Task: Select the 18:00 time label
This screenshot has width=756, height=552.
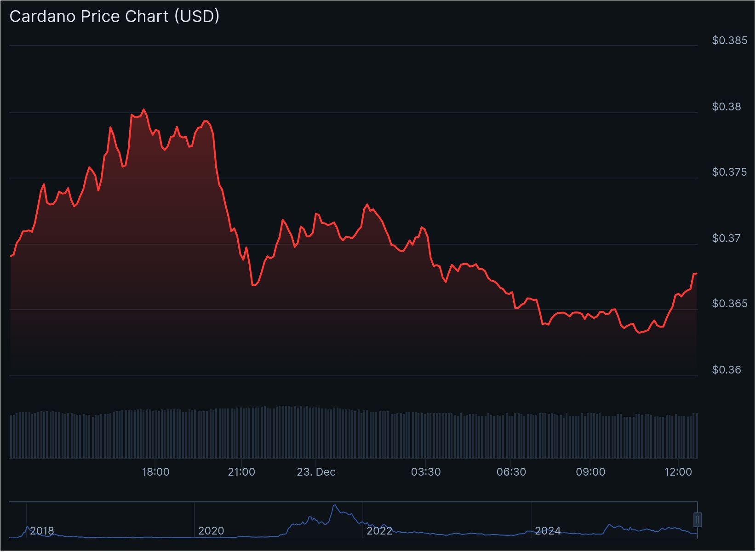Action: tap(156, 471)
